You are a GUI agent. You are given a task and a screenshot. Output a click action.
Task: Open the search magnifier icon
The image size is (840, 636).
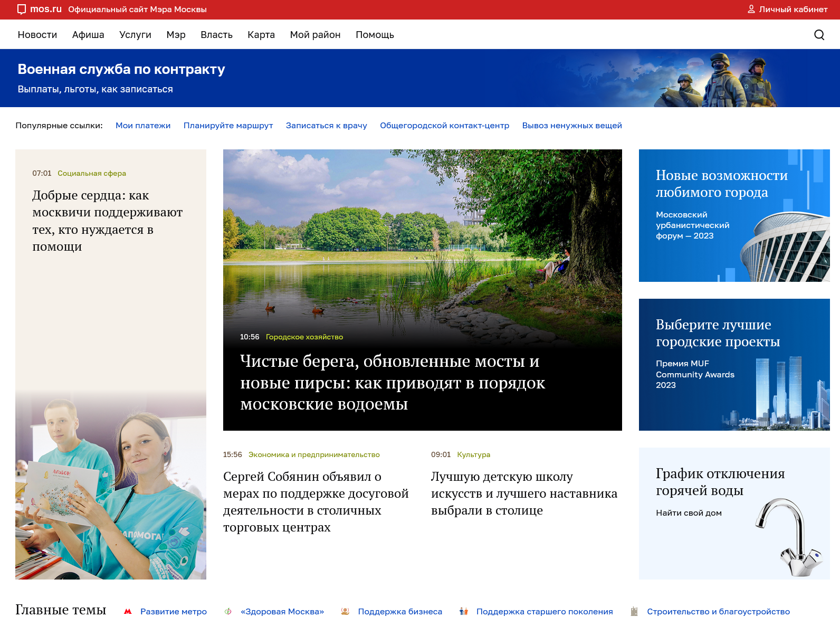(819, 35)
